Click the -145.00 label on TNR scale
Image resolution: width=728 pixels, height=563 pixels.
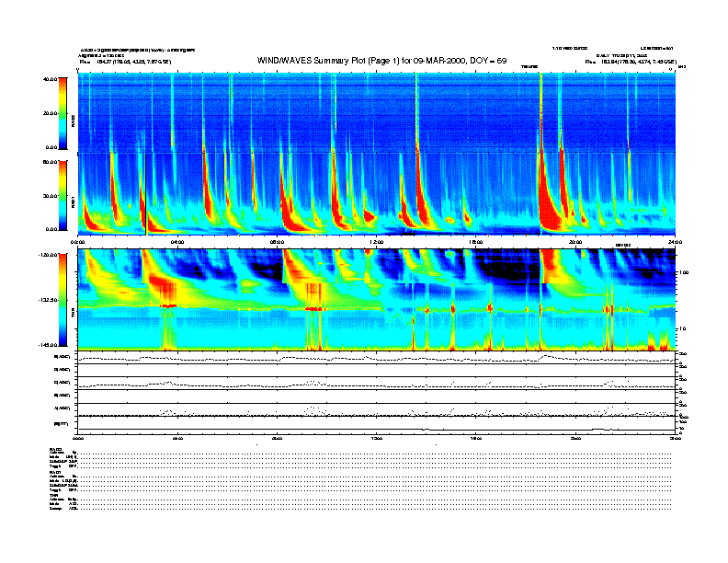coord(48,345)
